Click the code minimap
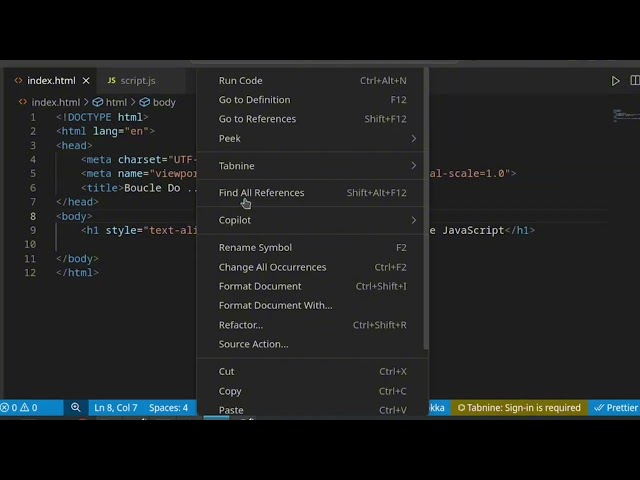The image size is (640, 480). tap(626, 116)
